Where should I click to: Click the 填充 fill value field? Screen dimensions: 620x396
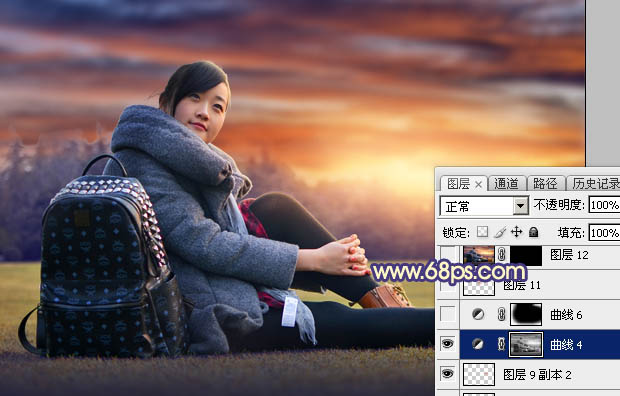604,233
